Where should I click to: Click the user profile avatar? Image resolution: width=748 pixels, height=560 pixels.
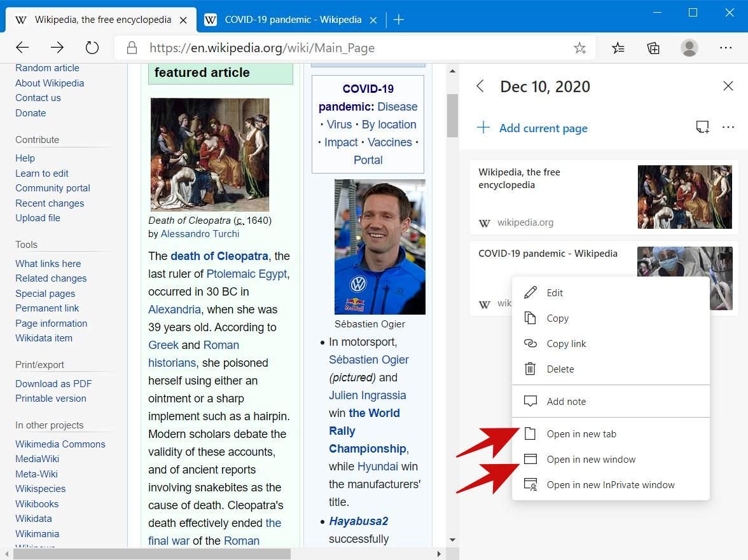pos(689,48)
